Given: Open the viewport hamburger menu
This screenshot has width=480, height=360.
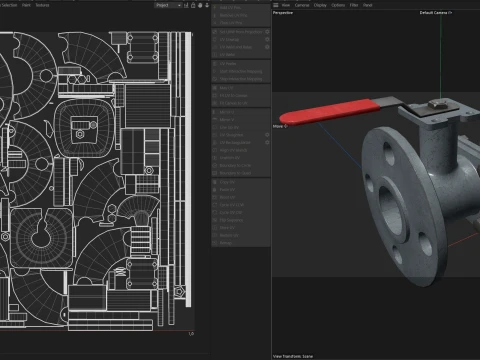Looking at the screenshot, I should pos(276,5).
